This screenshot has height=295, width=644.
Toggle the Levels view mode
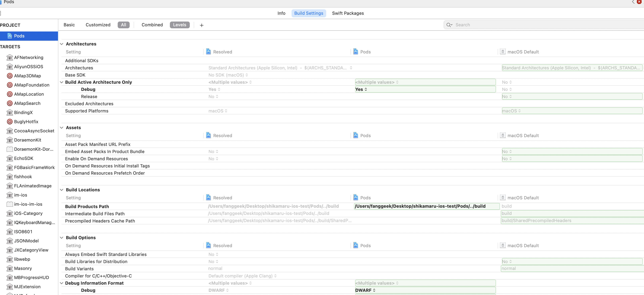pos(179,25)
